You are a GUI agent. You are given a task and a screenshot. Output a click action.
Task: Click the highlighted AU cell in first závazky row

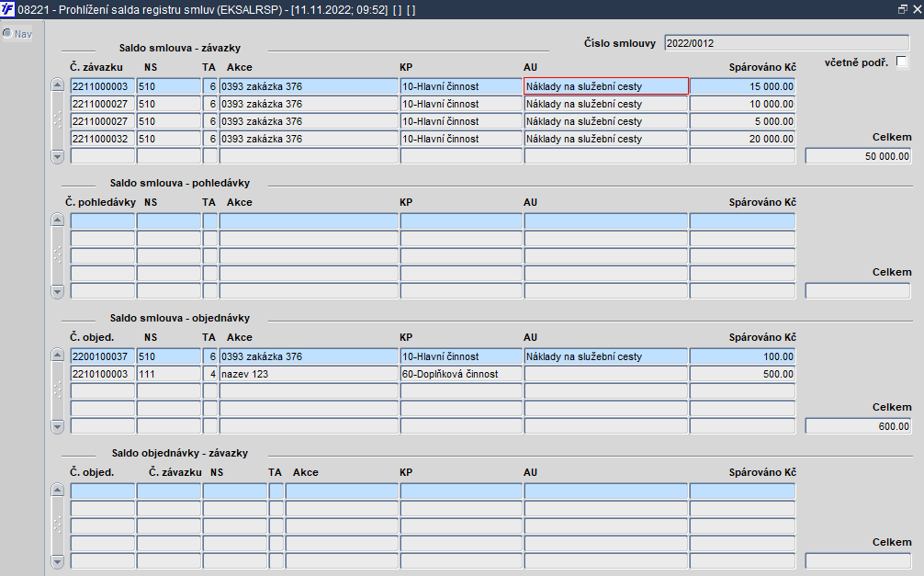point(606,86)
